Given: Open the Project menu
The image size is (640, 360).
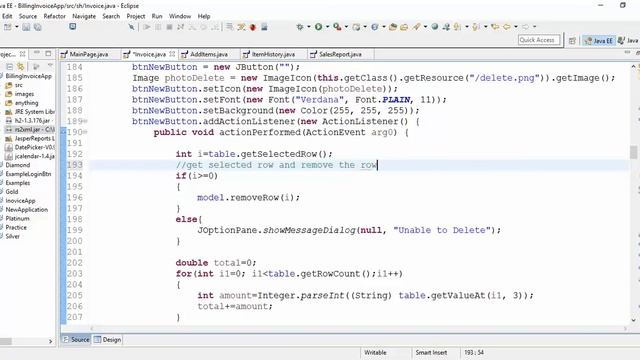Looking at the screenshot, I should pos(136,16).
